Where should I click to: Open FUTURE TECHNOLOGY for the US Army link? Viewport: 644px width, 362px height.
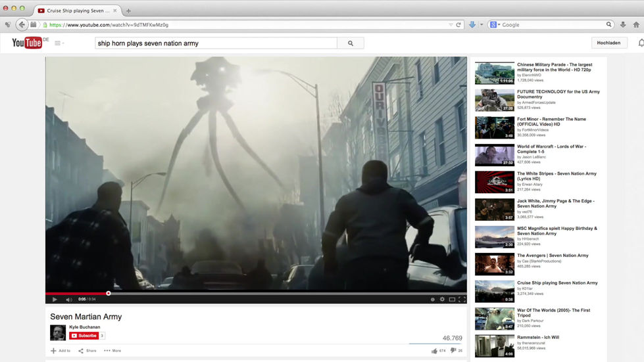pyautogui.click(x=558, y=94)
